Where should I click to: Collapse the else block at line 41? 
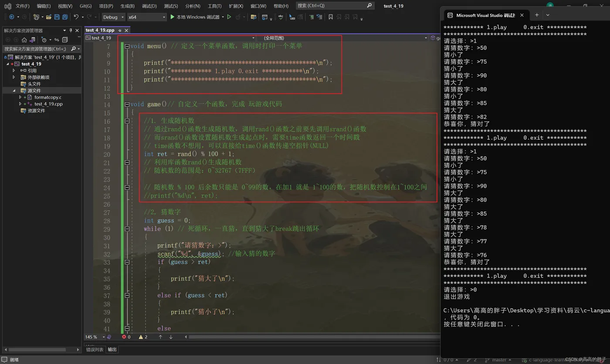click(x=127, y=328)
